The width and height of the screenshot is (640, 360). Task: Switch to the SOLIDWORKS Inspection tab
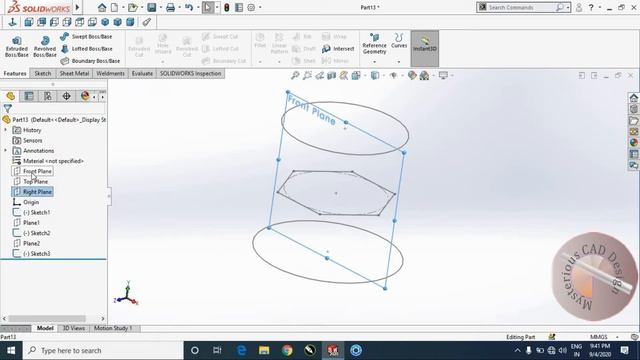(x=191, y=73)
